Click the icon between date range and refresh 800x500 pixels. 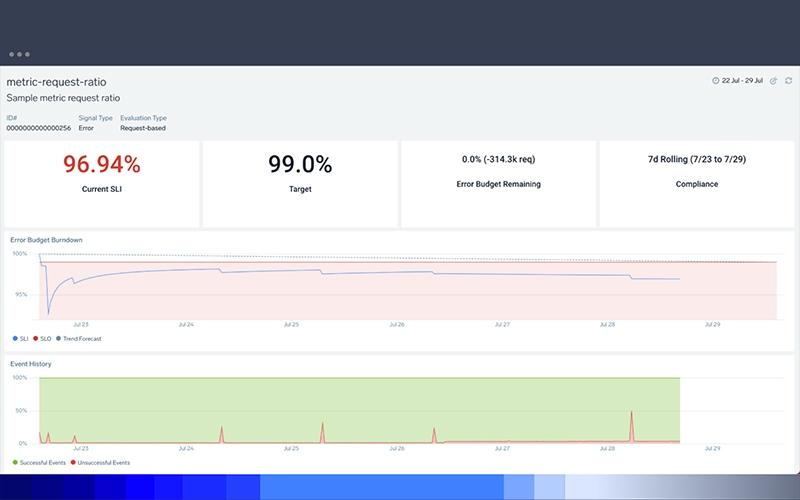773,81
